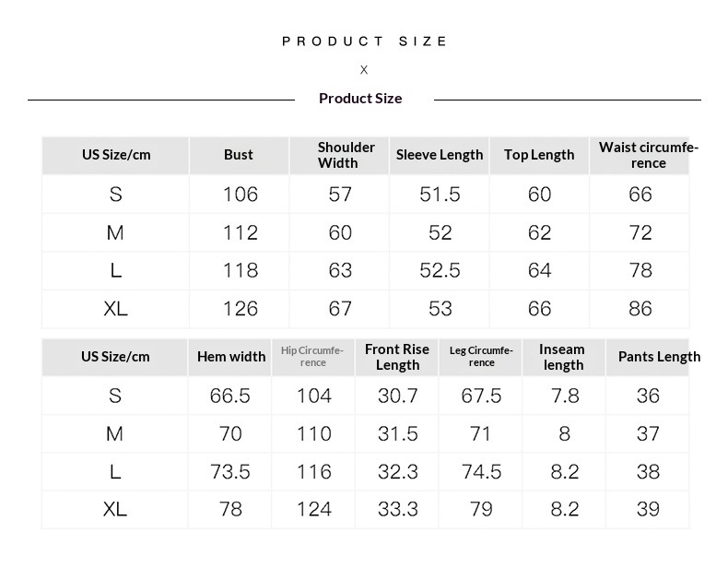Click the Pants Length value 39
728x568 pixels.
[x=648, y=510]
